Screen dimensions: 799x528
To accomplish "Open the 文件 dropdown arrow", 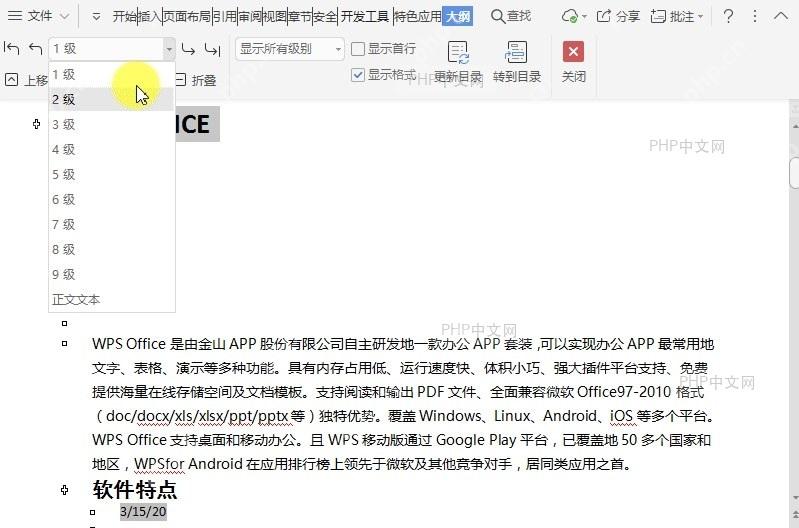I will (x=64, y=16).
